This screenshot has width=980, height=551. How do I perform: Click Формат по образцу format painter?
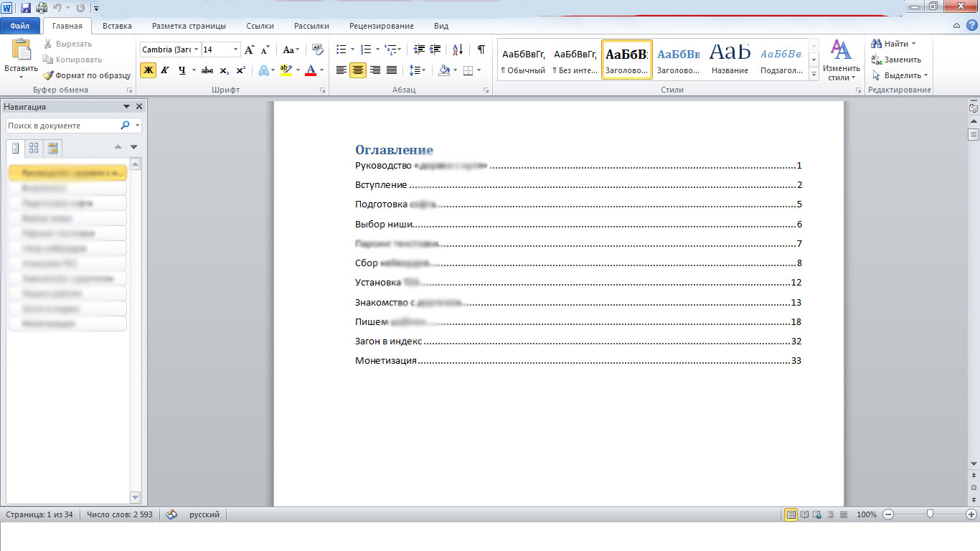[x=86, y=75]
